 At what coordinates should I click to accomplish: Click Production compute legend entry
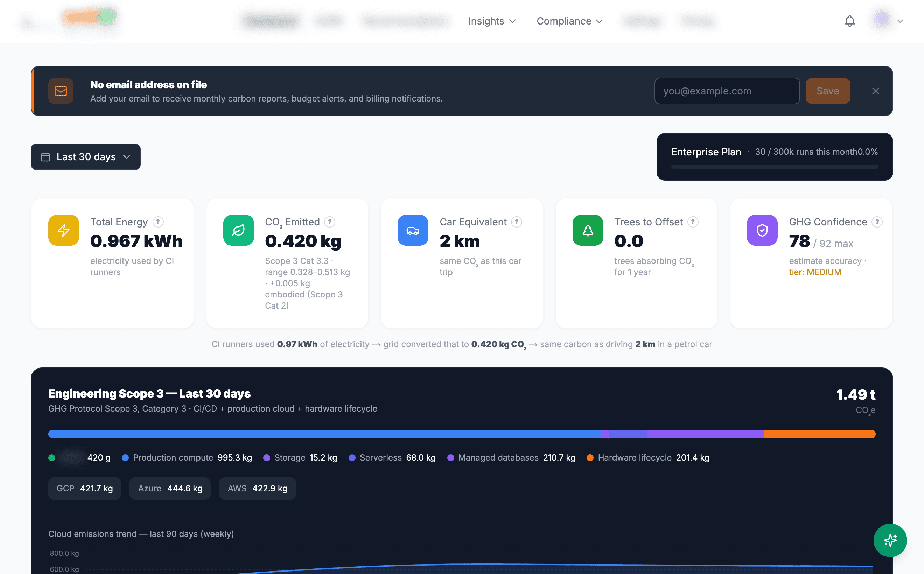187,457
